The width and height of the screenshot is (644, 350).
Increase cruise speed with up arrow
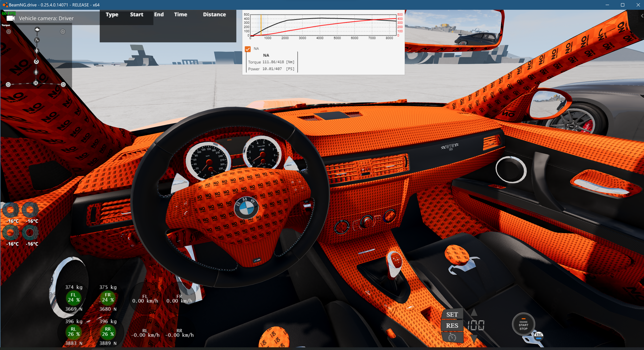(474, 312)
